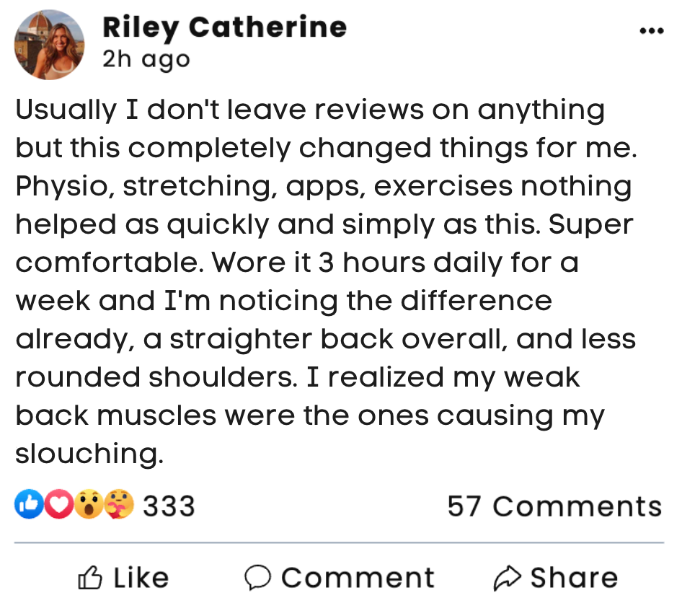This screenshot has height=616, width=682.
Task: Click the '2h ago' post timestamp
Action: click(x=146, y=58)
